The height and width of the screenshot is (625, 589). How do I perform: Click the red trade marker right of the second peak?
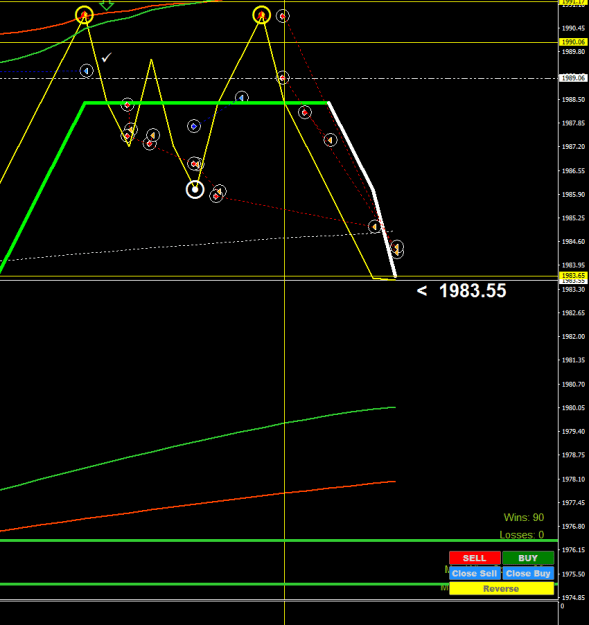click(x=283, y=16)
